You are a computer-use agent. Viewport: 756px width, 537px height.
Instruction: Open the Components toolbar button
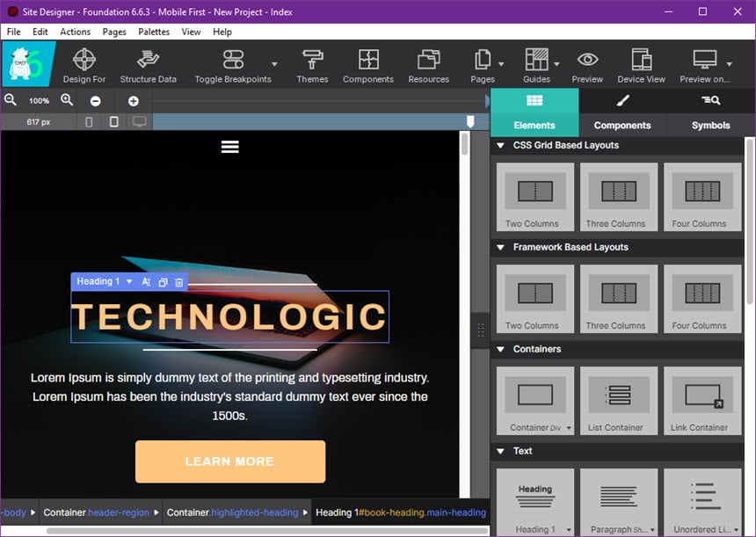[367, 65]
